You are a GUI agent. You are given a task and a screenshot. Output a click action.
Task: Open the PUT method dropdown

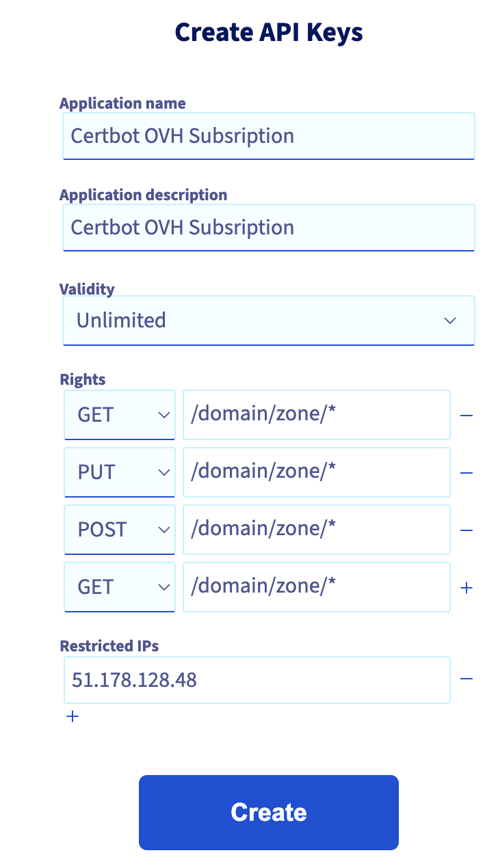coord(120,472)
